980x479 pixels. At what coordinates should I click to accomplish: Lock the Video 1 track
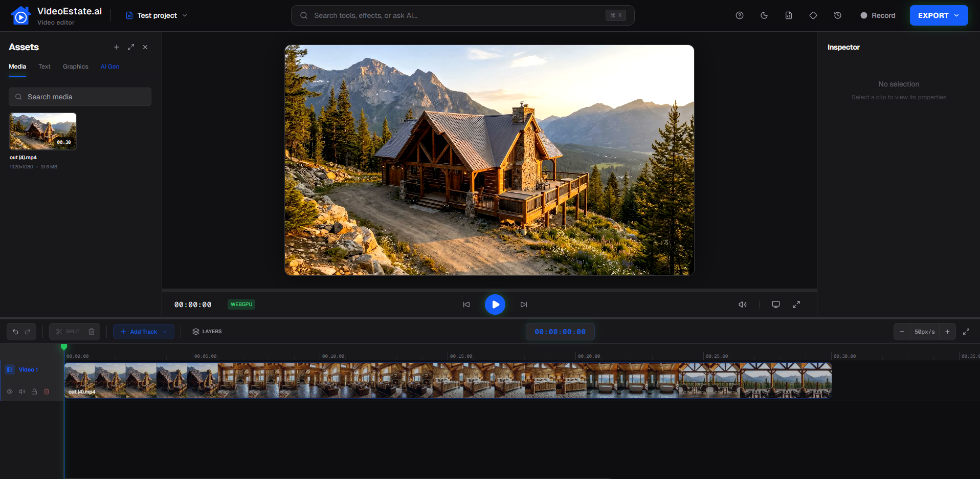pos(34,391)
